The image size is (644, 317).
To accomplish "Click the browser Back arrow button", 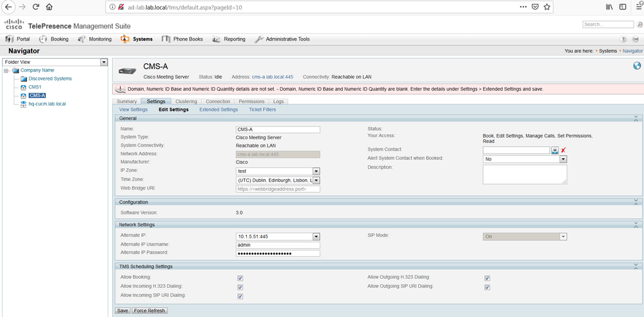I will coord(8,7).
